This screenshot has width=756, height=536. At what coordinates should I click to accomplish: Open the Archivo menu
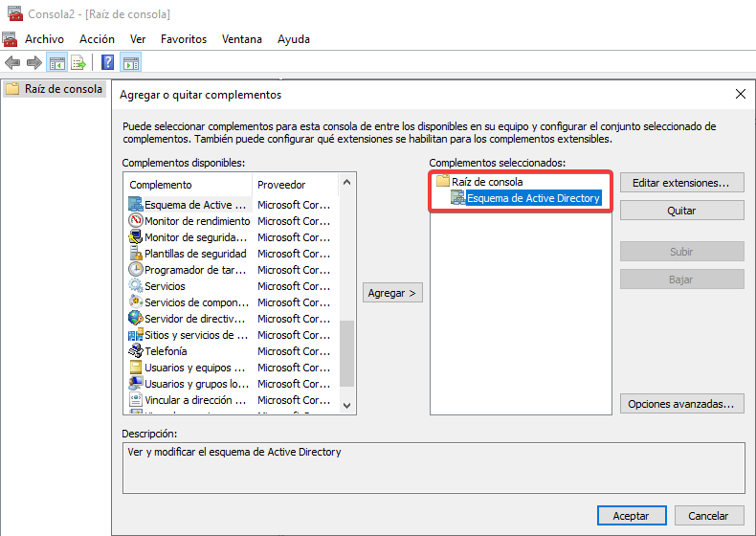click(44, 39)
